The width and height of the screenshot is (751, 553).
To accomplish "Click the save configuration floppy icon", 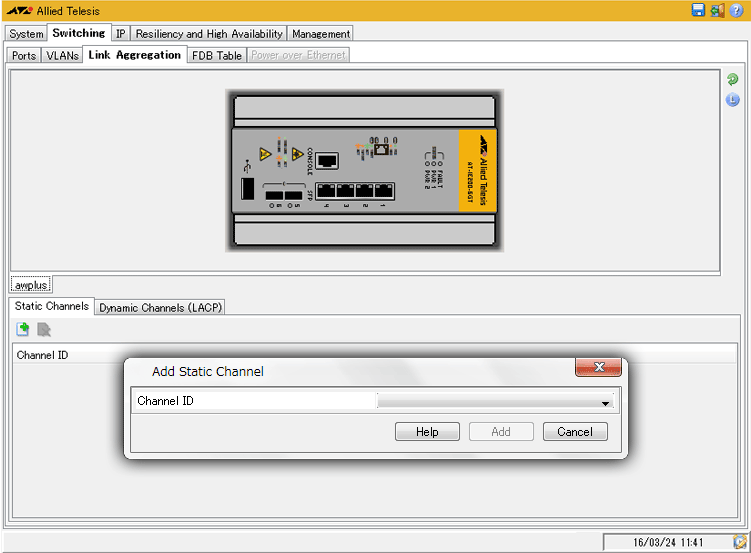I will 698,10.
